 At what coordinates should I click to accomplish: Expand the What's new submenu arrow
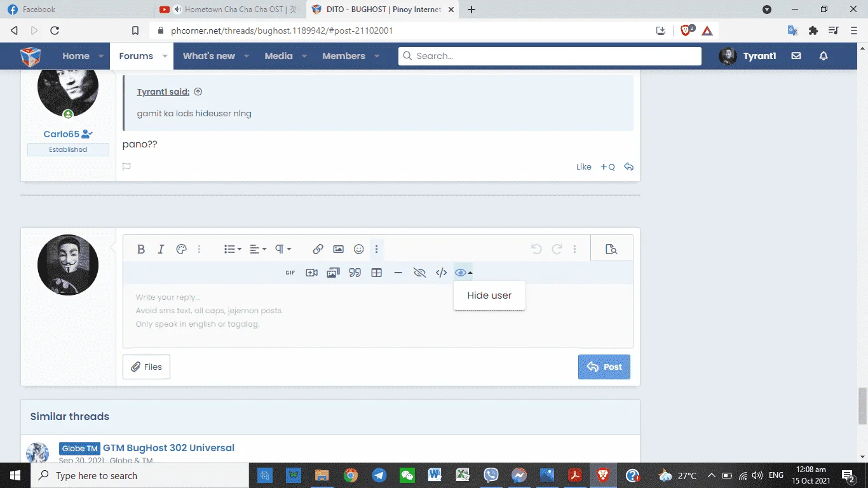pos(247,56)
